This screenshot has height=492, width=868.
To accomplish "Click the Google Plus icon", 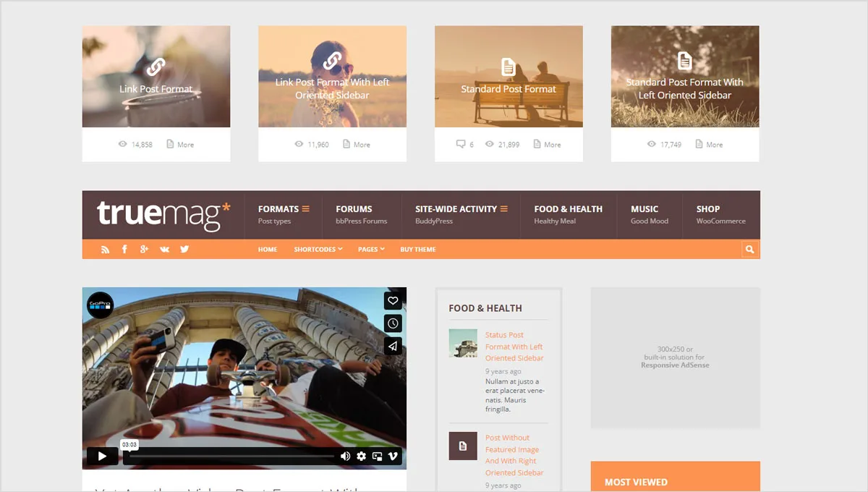I will coord(145,249).
